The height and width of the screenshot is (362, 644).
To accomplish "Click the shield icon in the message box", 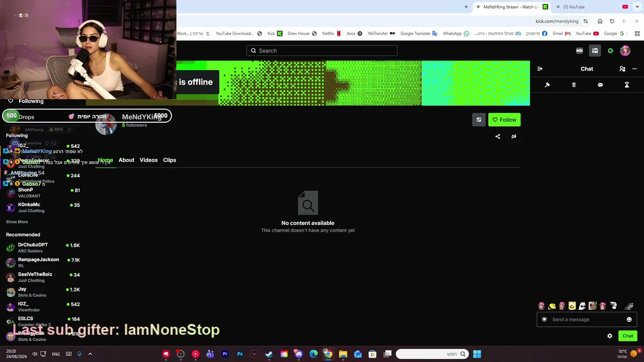I will [x=544, y=319].
